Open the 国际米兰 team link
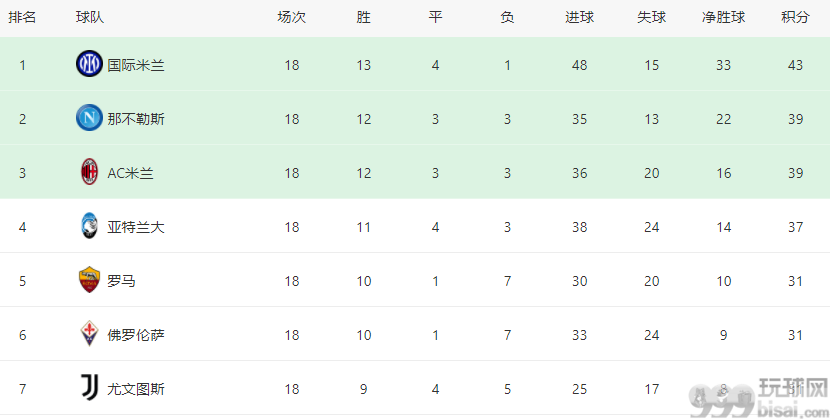 pyautogui.click(x=136, y=65)
